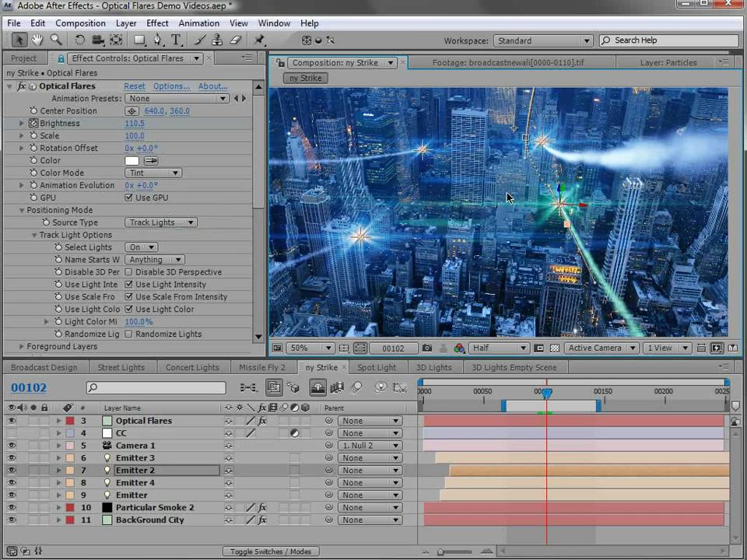Hide the BackGround City layer eye
The width and height of the screenshot is (747, 560).
pos(12,520)
